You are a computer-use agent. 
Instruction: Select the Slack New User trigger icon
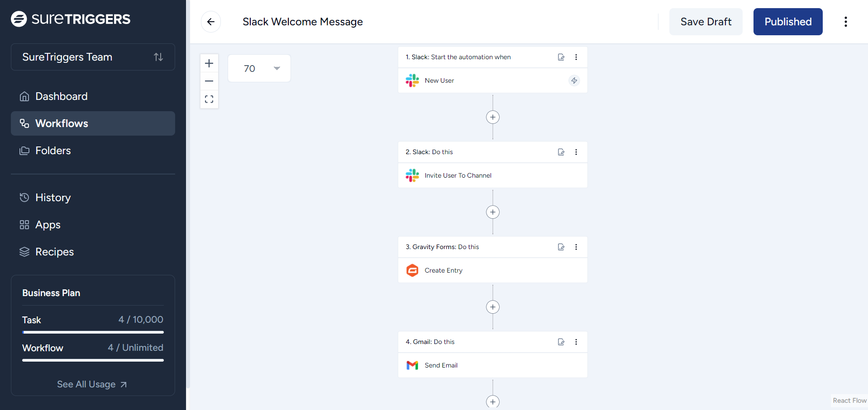(x=412, y=80)
